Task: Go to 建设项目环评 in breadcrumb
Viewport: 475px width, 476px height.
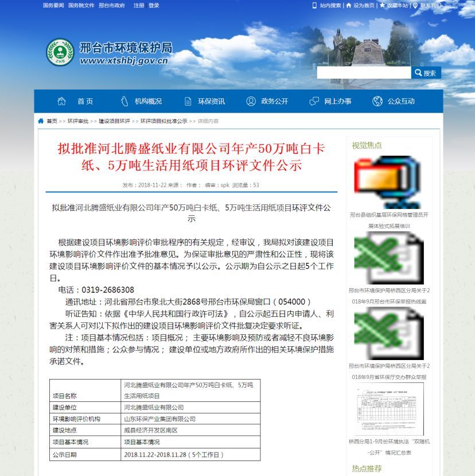Action: [114, 121]
